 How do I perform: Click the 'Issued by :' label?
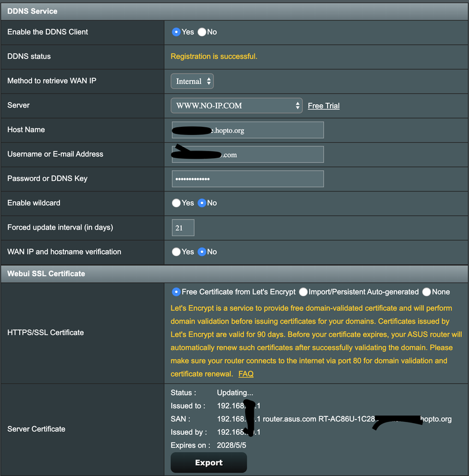tap(188, 432)
